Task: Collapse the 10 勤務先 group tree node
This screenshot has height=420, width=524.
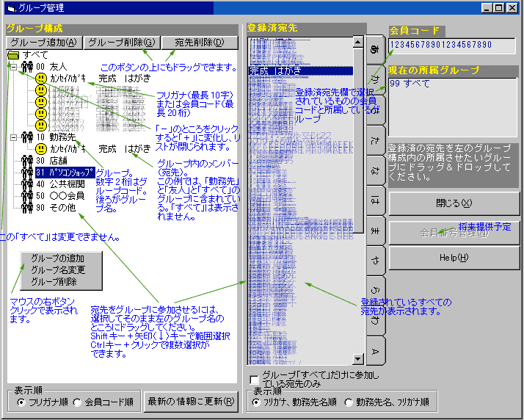Action: 13,137
